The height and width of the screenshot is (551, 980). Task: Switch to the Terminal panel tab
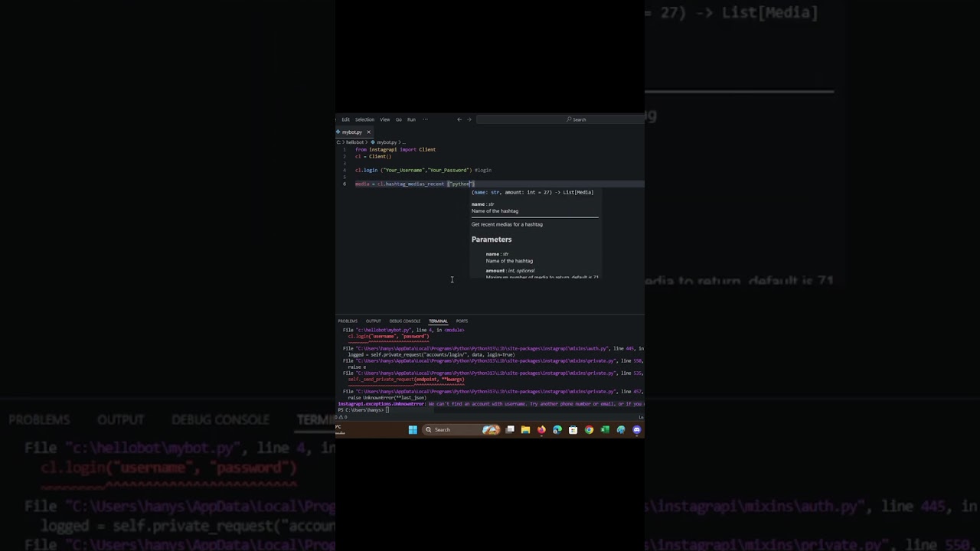pos(438,321)
